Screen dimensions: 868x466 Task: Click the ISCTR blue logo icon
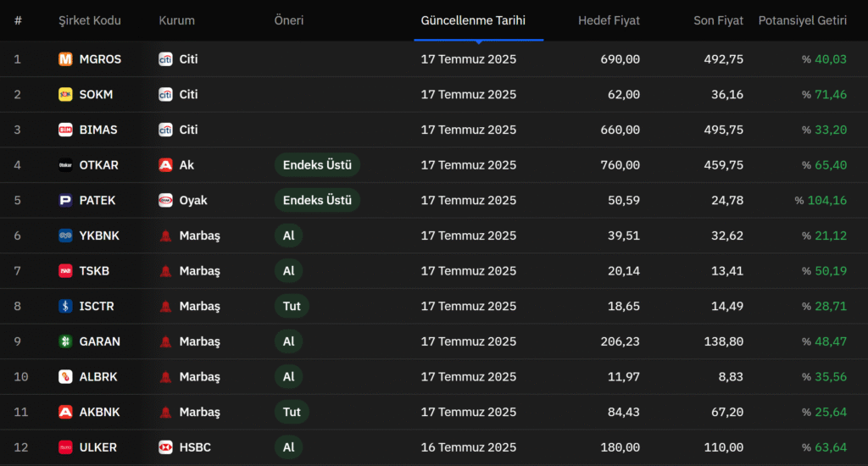[65, 306]
